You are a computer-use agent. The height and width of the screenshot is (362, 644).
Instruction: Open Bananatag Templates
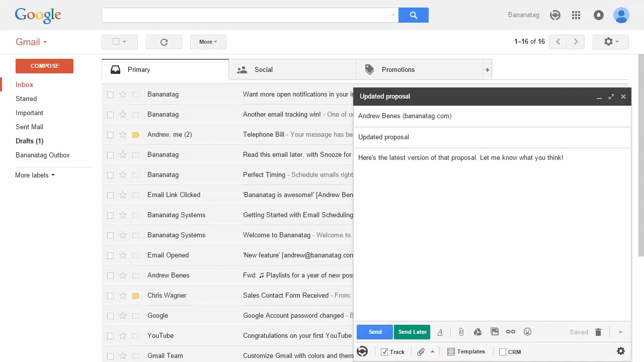point(466,352)
